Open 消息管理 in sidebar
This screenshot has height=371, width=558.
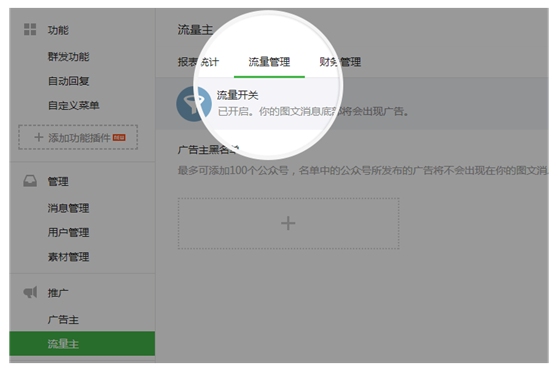point(68,208)
